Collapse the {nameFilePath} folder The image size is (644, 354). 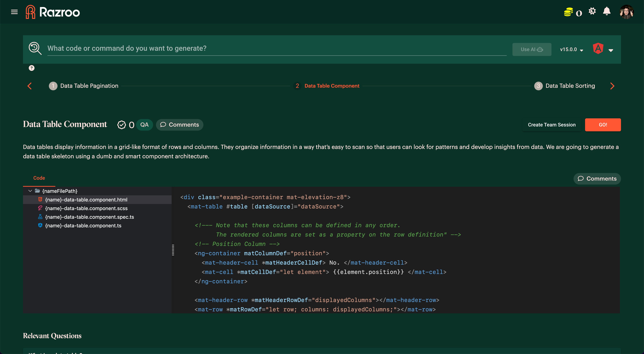(x=30, y=191)
